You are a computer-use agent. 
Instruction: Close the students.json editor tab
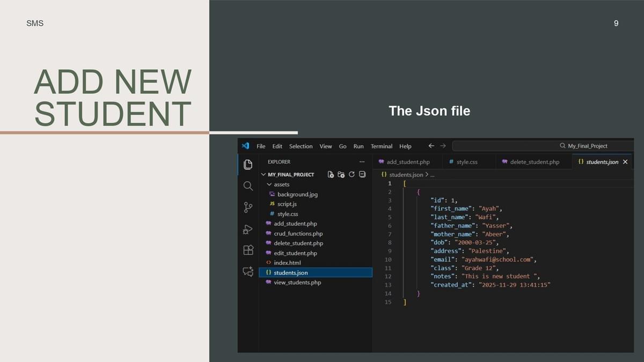pyautogui.click(x=625, y=161)
